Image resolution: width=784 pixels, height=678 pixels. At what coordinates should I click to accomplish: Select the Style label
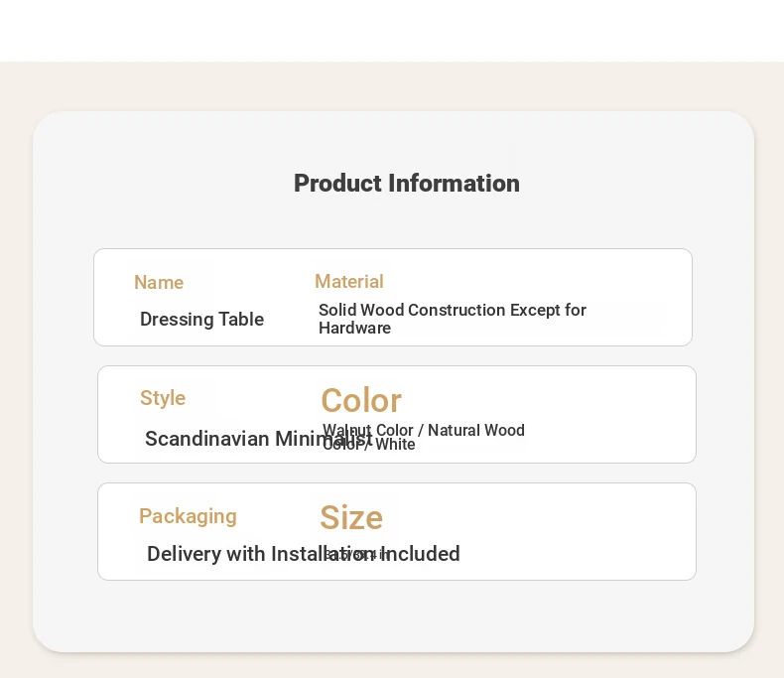click(x=163, y=398)
